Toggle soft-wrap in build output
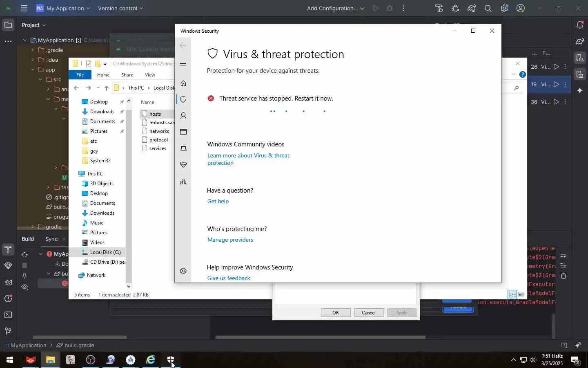This screenshot has width=588, height=368. (x=563, y=255)
